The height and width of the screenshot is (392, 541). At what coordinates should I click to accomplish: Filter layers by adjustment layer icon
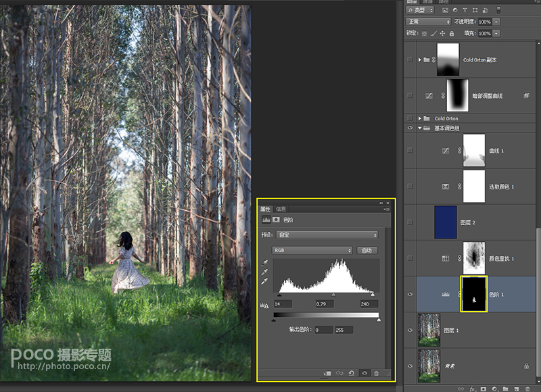coord(455,10)
